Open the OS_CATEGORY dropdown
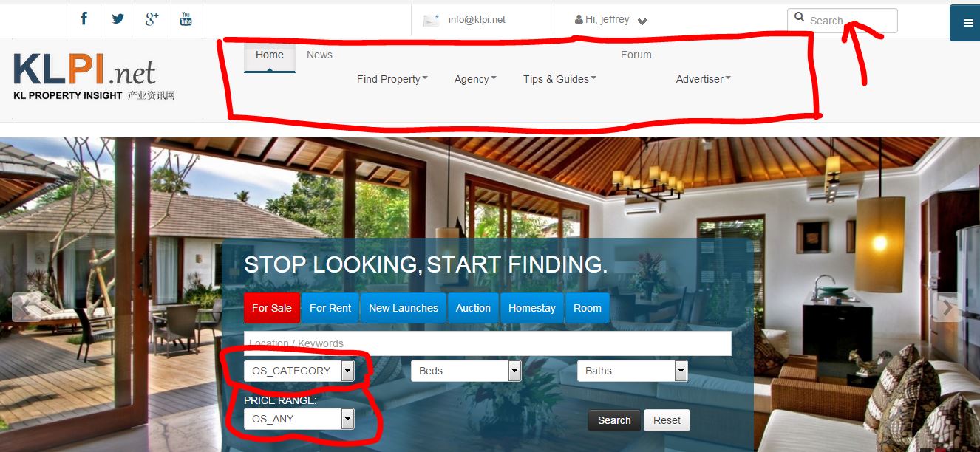980x452 pixels. [299, 371]
